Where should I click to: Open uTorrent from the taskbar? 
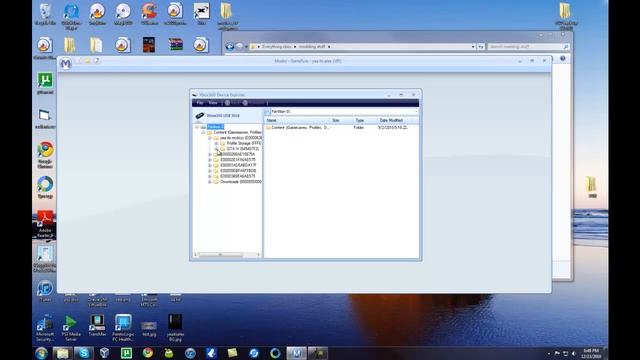126,353
